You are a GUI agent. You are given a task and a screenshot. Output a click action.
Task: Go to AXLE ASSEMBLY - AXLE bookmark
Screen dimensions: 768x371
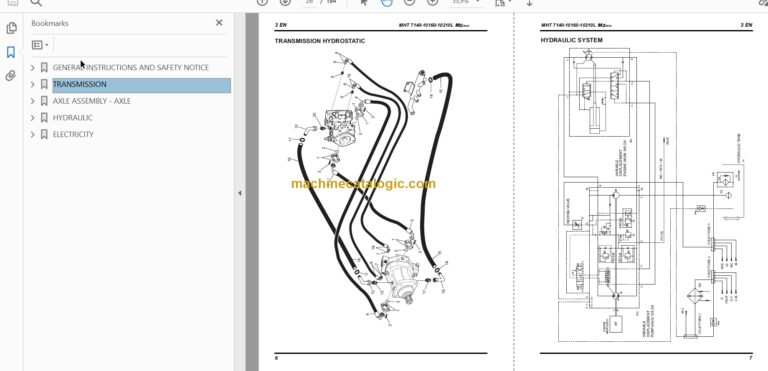(x=92, y=101)
